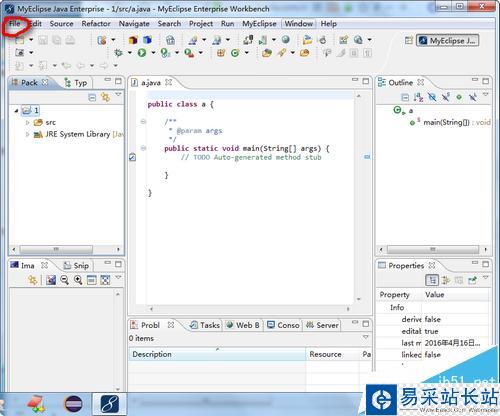Click the green Run button in toolbar
The width and height of the screenshot is (500, 416).
click(142, 53)
